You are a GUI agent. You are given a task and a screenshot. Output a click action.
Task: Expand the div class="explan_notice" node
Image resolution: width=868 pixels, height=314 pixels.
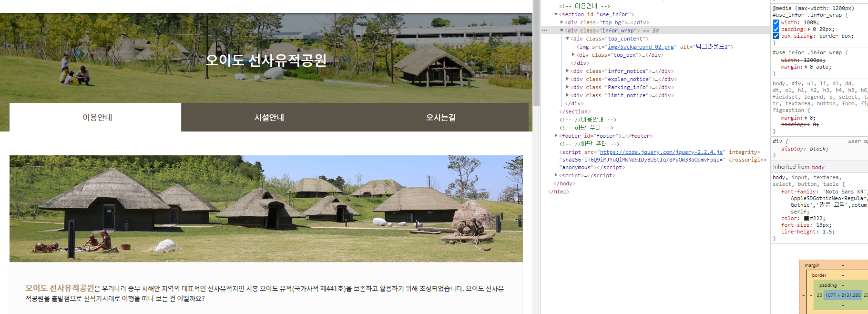pyautogui.click(x=567, y=79)
